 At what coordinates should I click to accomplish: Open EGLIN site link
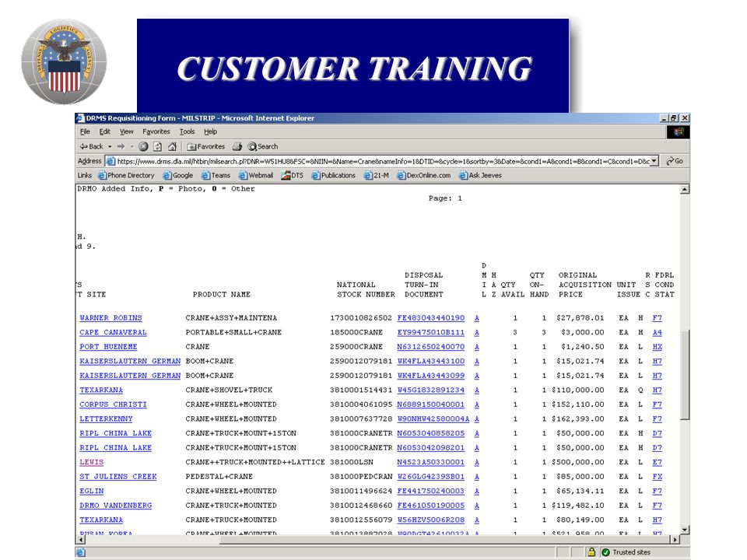pyautogui.click(x=92, y=491)
